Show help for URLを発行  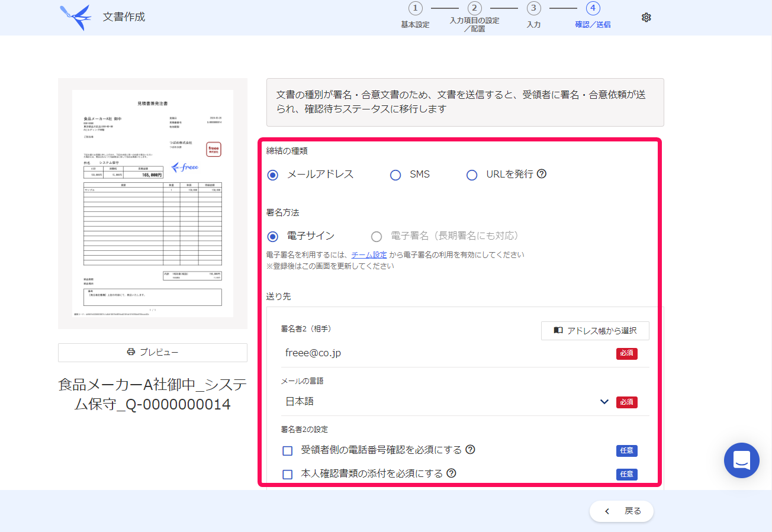(x=541, y=174)
